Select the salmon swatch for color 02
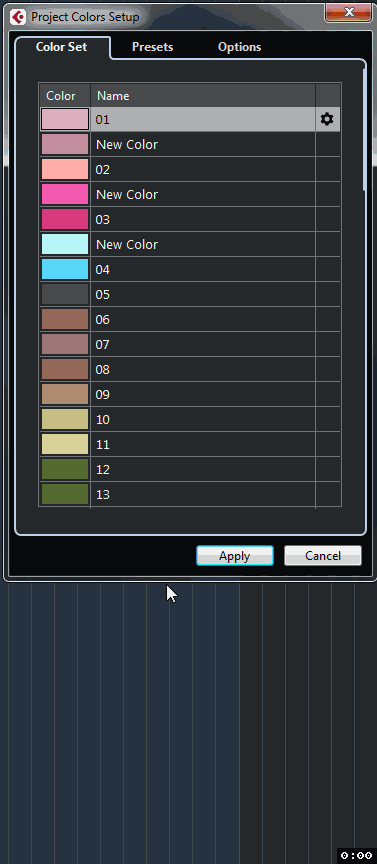The image size is (377, 864). click(65, 169)
